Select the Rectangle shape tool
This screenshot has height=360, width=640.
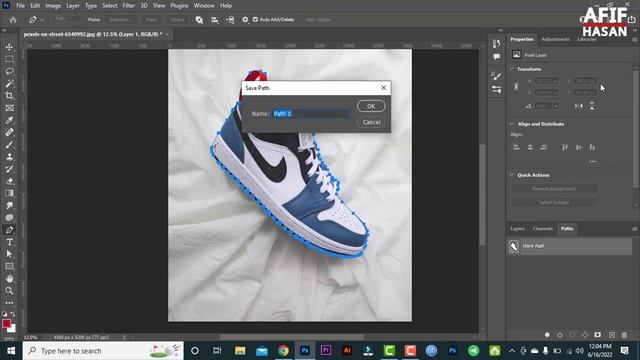(9, 266)
